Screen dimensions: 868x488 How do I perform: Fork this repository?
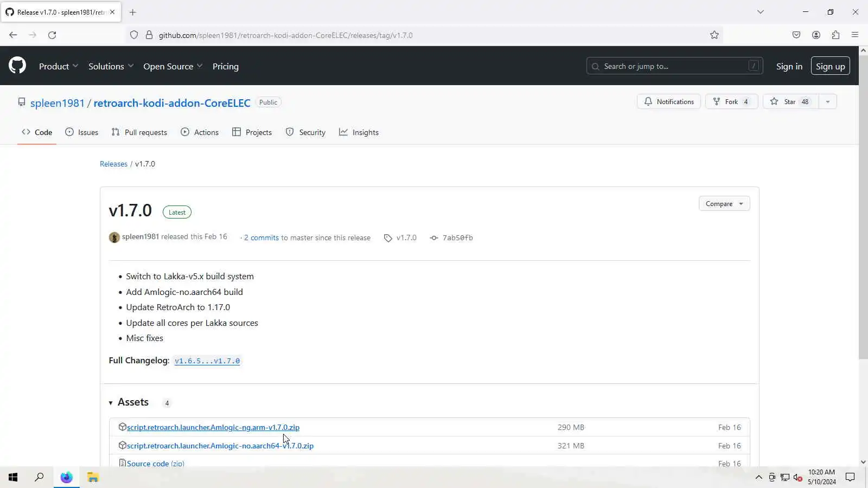(x=731, y=102)
